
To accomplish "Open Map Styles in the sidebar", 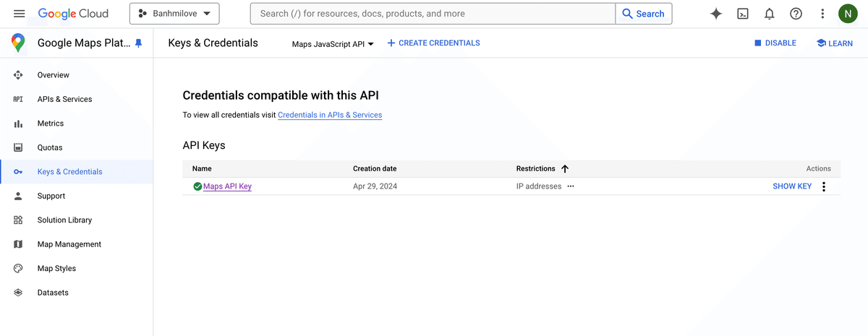I will (56, 268).
